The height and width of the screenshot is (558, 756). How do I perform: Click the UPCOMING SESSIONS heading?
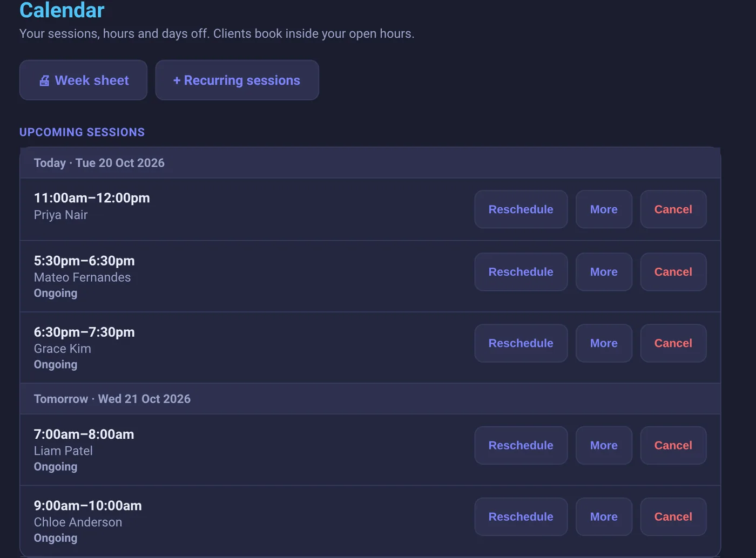coord(82,132)
